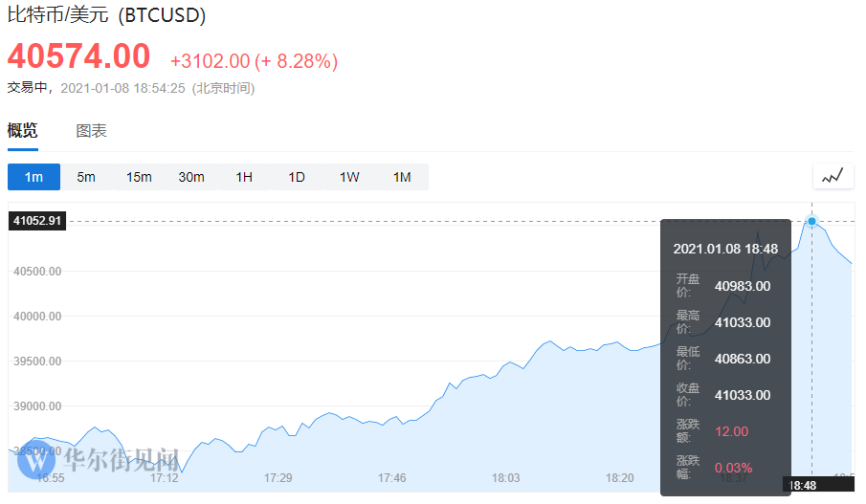Set timeframe to 30m
The height and width of the screenshot is (504, 866).
pos(191,177)
